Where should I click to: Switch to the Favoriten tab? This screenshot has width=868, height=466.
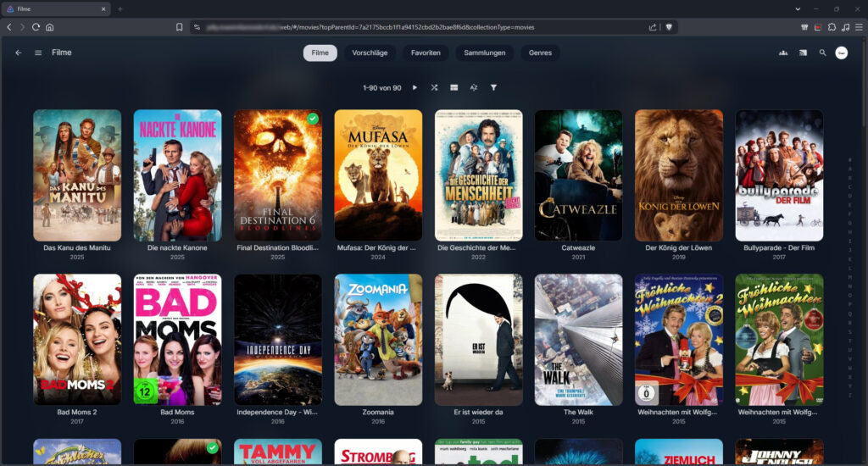(x=426, y=53)
